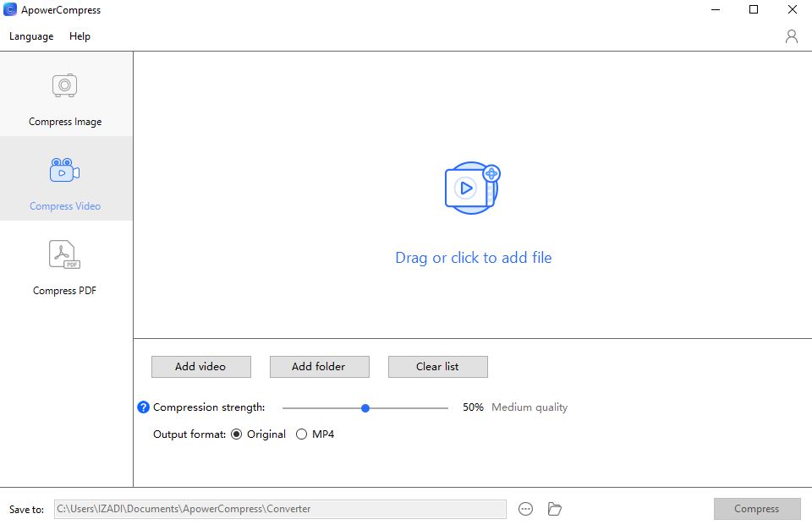The height and width of the screenshot is (530, 812).
Task: Open the Compress PDF icon
Action: pyautogui.click(x=65, y=254)
